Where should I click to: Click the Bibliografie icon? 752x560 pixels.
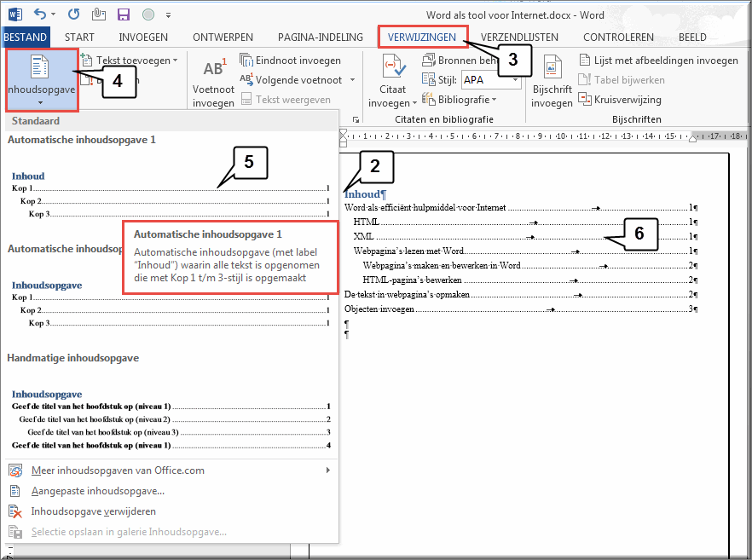coord(428,99)
